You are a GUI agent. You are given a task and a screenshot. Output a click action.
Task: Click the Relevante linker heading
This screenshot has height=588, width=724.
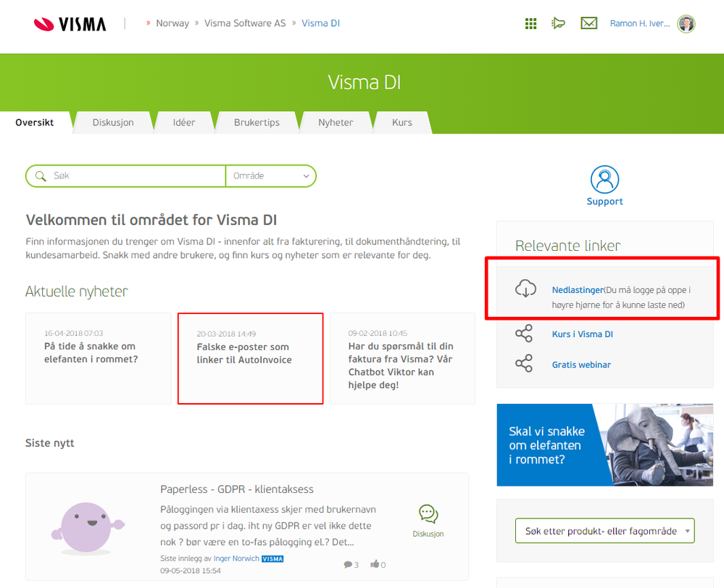(x=567, y=246)
